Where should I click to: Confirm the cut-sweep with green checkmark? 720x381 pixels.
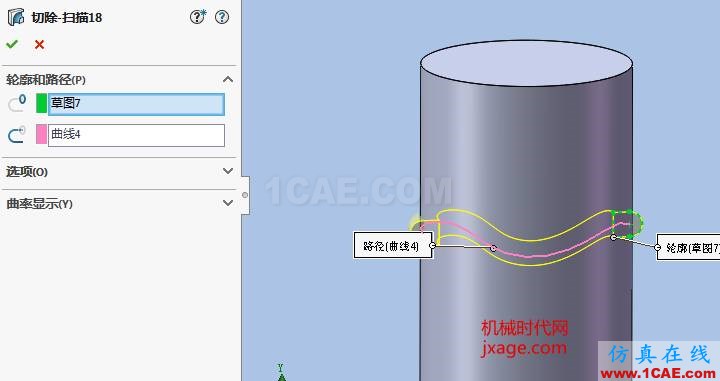pos(12,45)
